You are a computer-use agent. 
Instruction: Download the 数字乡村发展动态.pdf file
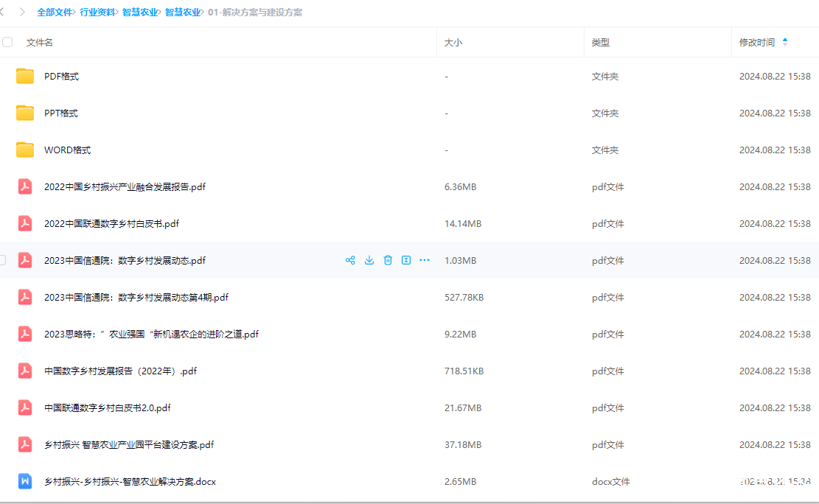click(369, 260)
